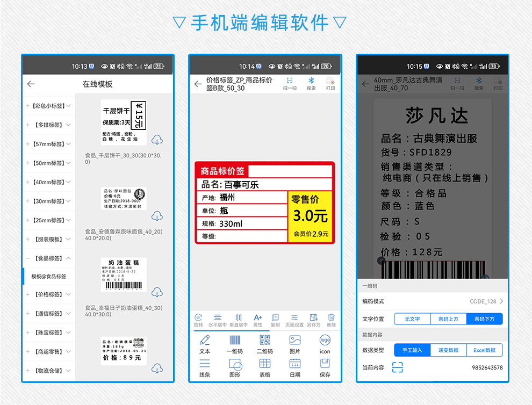Screen dimensions: 532x405
Task: Download the 安德鲁森原味面包 template via cloud icon
Action: pos(157,216)
